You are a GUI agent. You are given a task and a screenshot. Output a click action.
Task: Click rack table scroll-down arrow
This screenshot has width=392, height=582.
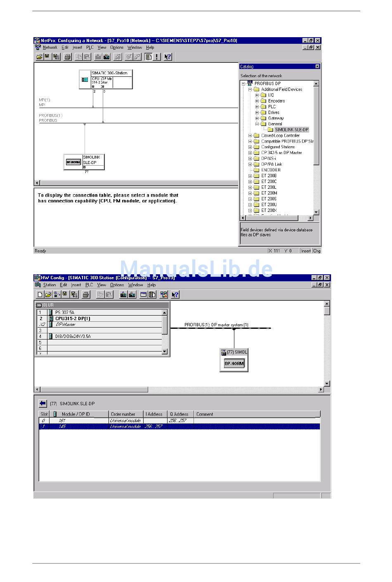165,352
